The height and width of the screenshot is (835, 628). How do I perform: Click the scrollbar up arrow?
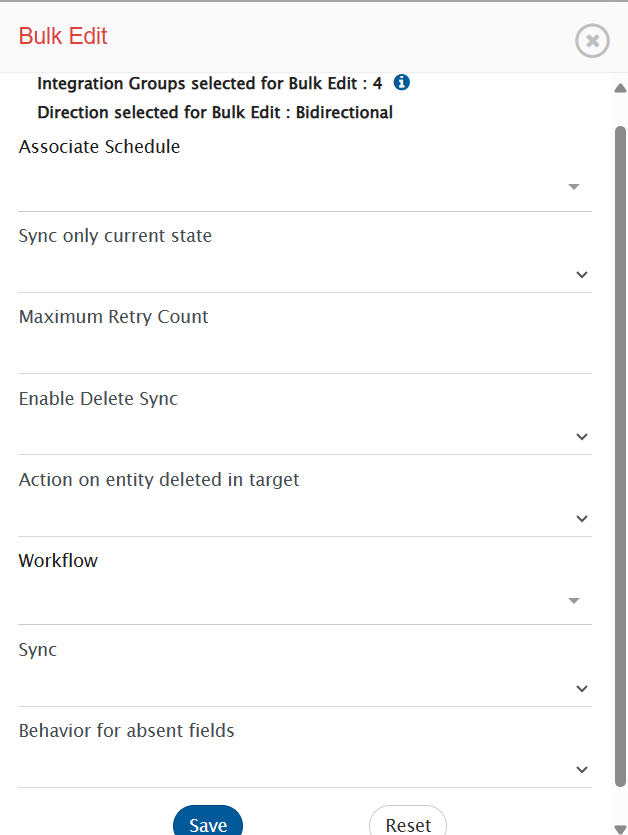[620, 88]
